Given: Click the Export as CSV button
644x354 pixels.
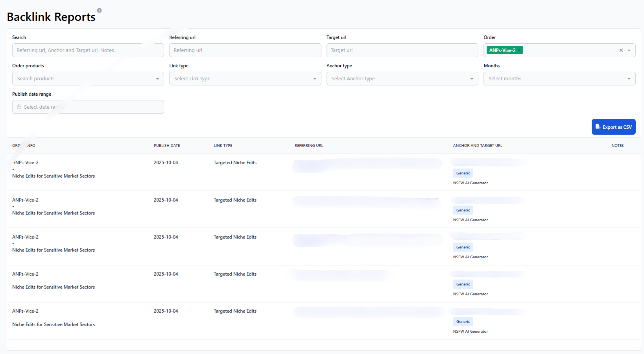Looking at the screenshot, I should coord(613,127).
